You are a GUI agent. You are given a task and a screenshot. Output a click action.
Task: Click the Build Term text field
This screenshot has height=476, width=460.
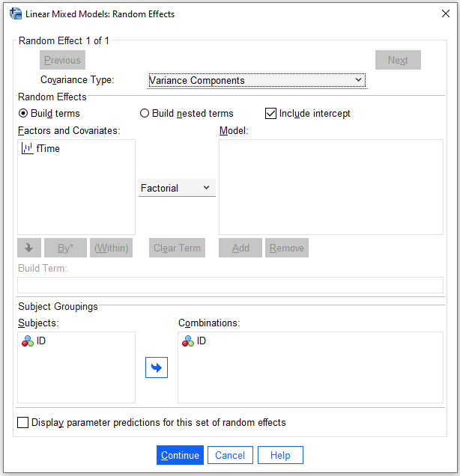[230, 285]
